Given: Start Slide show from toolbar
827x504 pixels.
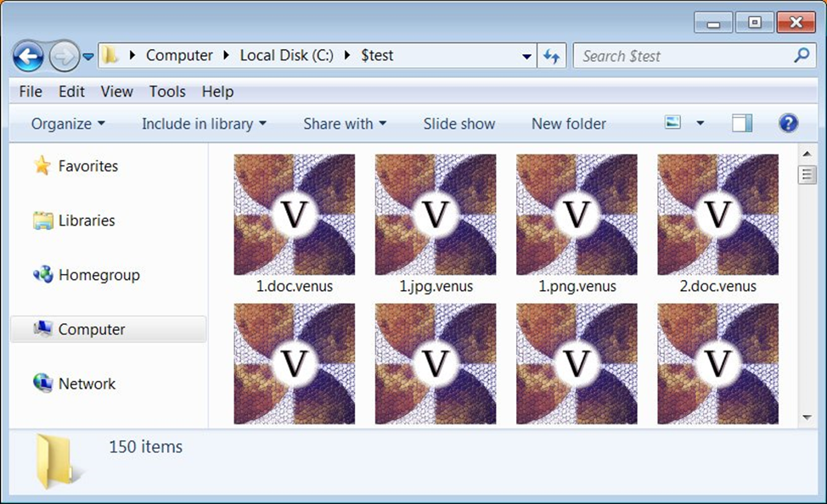Looking at the screenshot, I should (x=459, y=124).
